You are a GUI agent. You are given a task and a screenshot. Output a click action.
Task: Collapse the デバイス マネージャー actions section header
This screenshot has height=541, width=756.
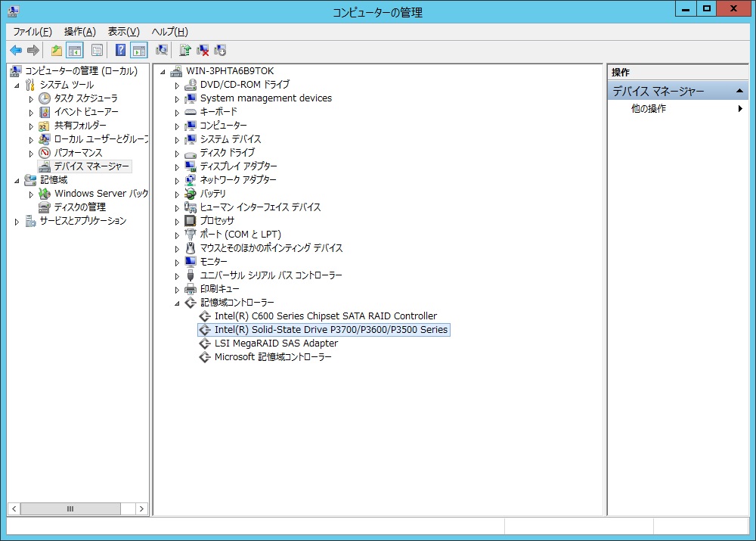pos(740,92)
